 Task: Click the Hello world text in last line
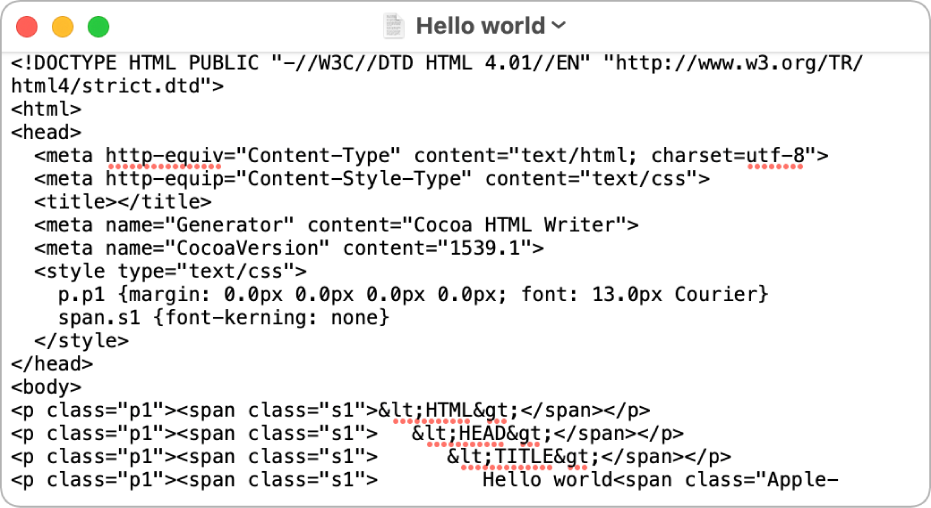pyautogui.click(x=547, y=480)
